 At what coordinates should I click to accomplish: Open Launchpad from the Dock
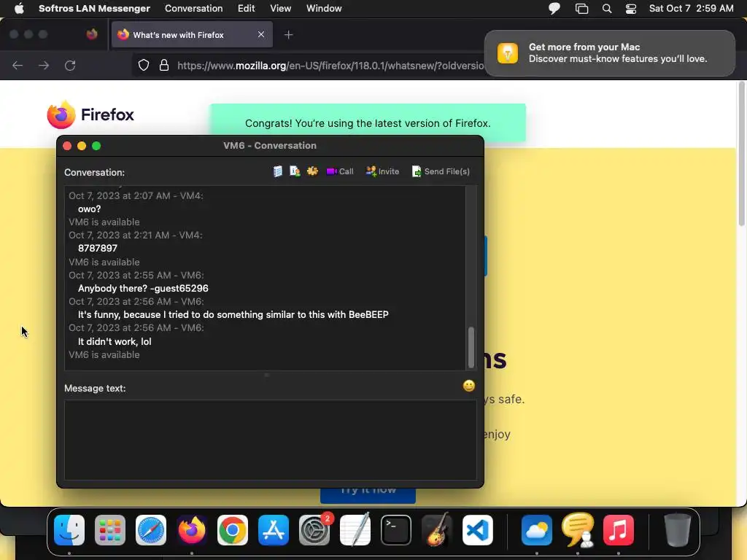pos(110,530)
